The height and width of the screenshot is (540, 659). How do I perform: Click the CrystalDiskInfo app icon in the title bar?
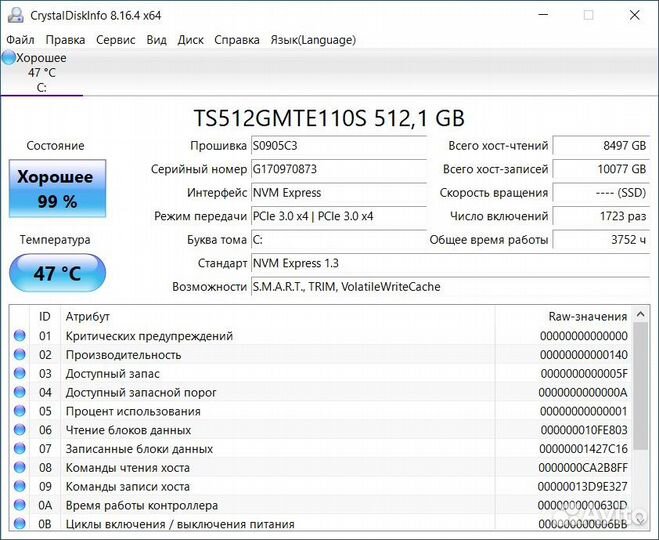point(16,15)
